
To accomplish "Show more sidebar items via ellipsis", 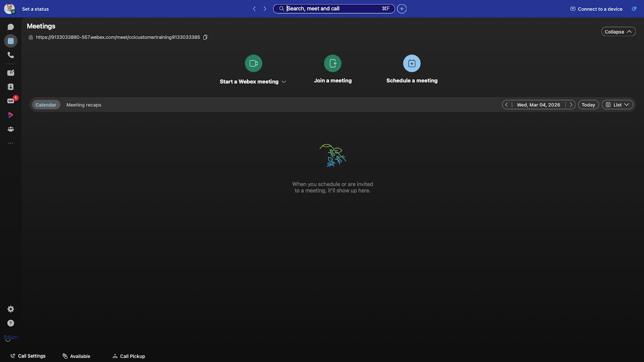I will 11,143.
